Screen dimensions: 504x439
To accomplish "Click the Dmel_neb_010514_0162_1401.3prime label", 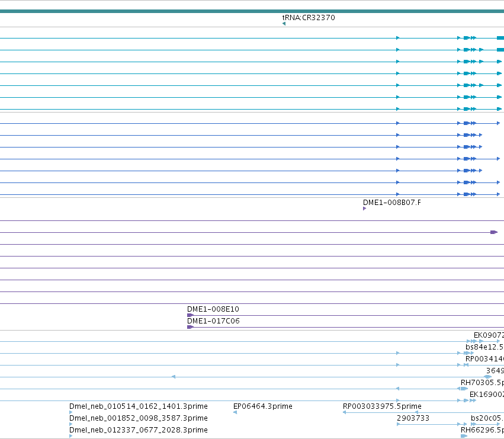I will click(139, 406).
